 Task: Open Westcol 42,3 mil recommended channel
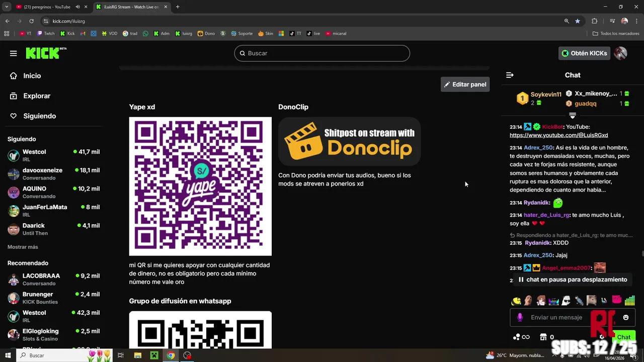(53, 316)
